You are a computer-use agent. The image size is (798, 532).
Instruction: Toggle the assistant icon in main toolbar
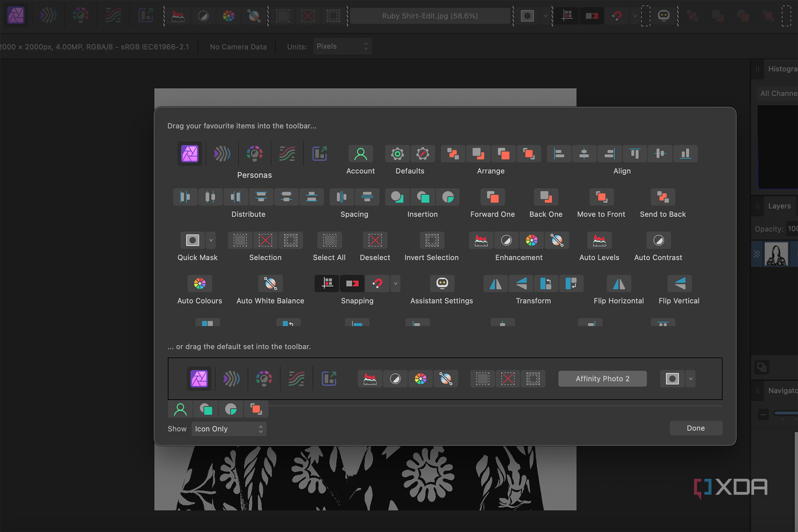point(664,16)
